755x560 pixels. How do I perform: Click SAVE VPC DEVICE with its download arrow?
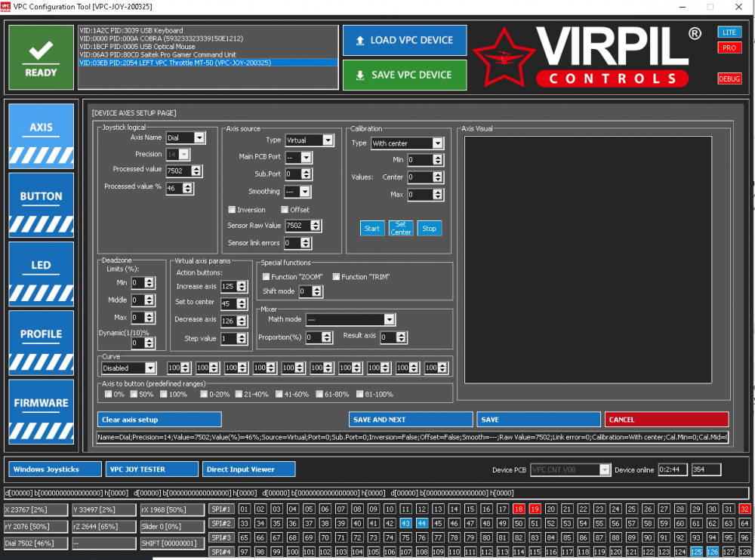point(405,75)
